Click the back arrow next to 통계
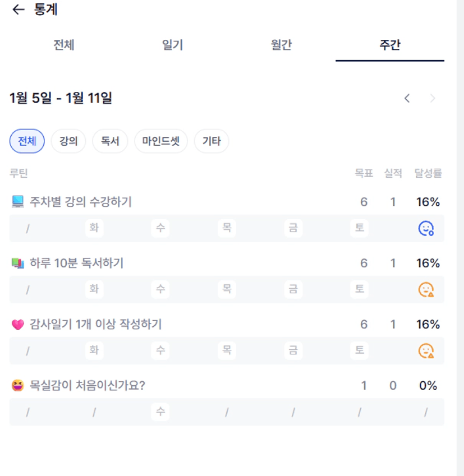464x476 pixels. click(19, 10)
